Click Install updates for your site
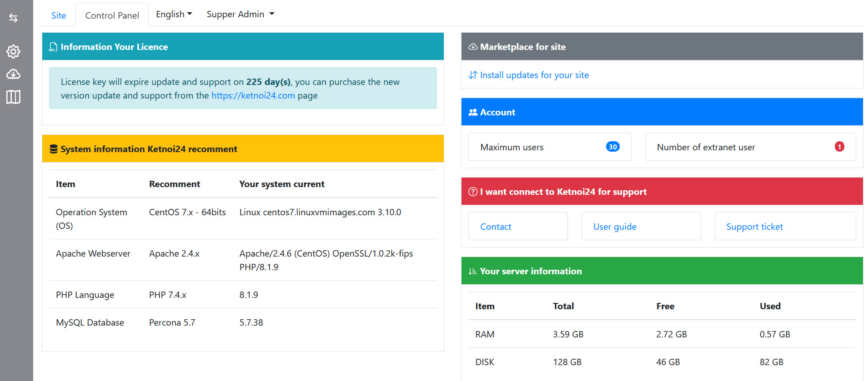 534,75
